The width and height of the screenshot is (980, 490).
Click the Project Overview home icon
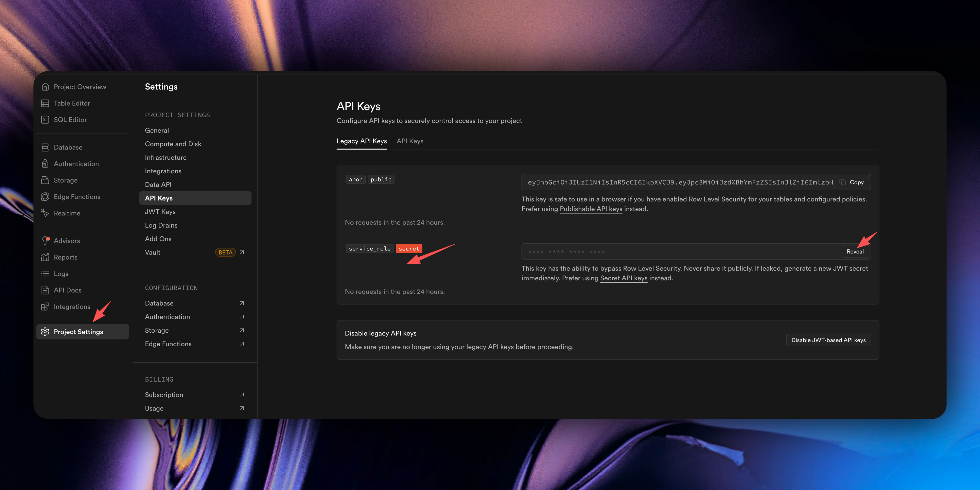tap(45, 87)
